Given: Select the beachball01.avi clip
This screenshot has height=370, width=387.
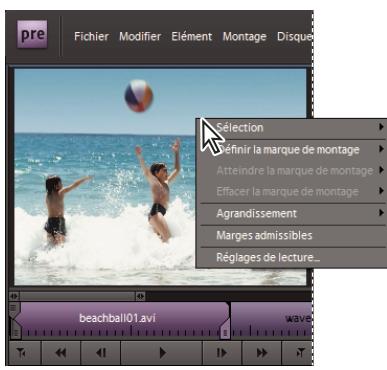Looking at the screenshot, I should click(120, 319).
